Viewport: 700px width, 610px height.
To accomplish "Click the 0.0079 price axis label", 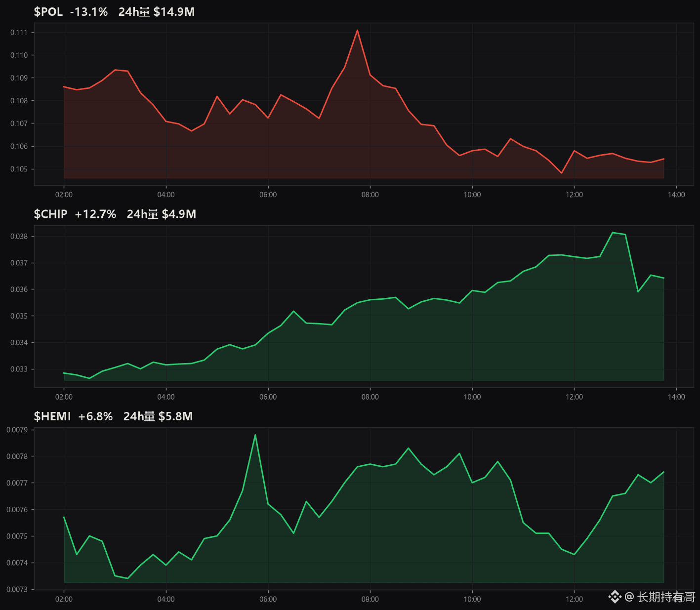I will click(17, 430).
